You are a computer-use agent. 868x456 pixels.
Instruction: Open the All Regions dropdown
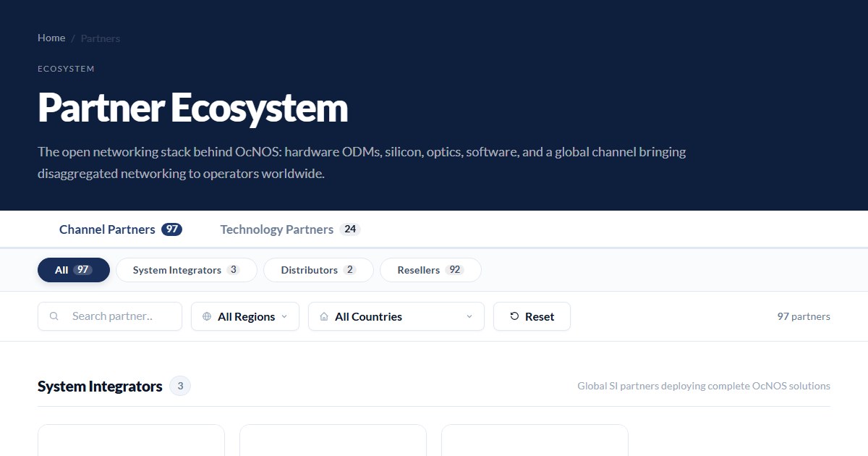point(245,316)
